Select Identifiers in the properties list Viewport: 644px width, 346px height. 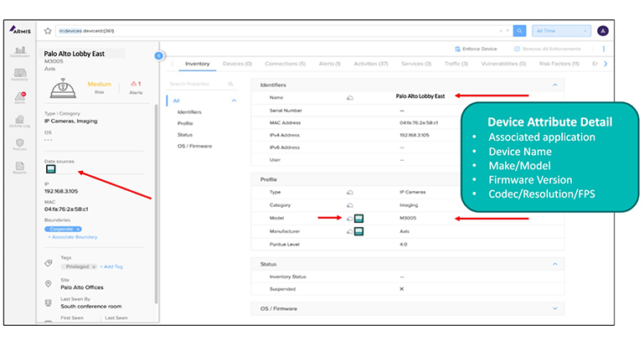[189, 112]
